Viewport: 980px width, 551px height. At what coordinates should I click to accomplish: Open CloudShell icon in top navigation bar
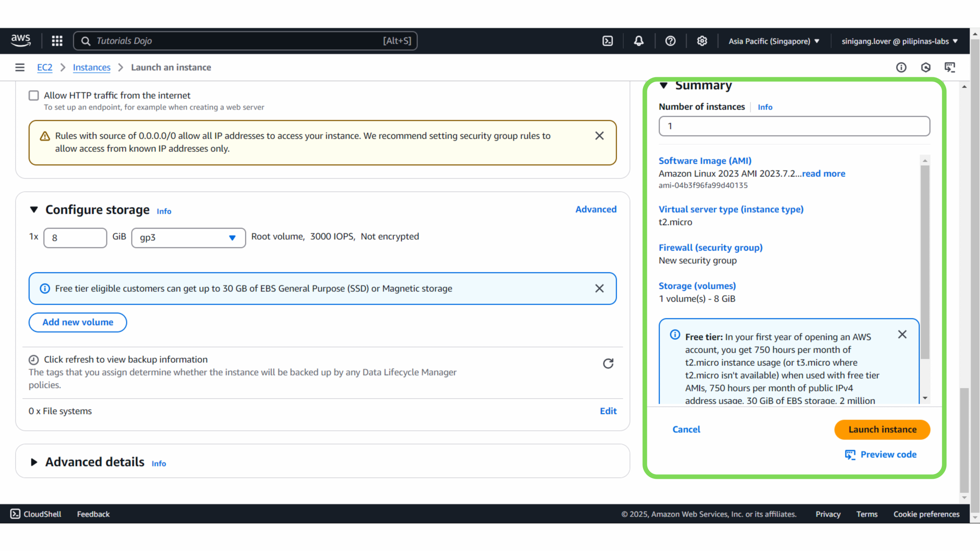tap(608, 41)
